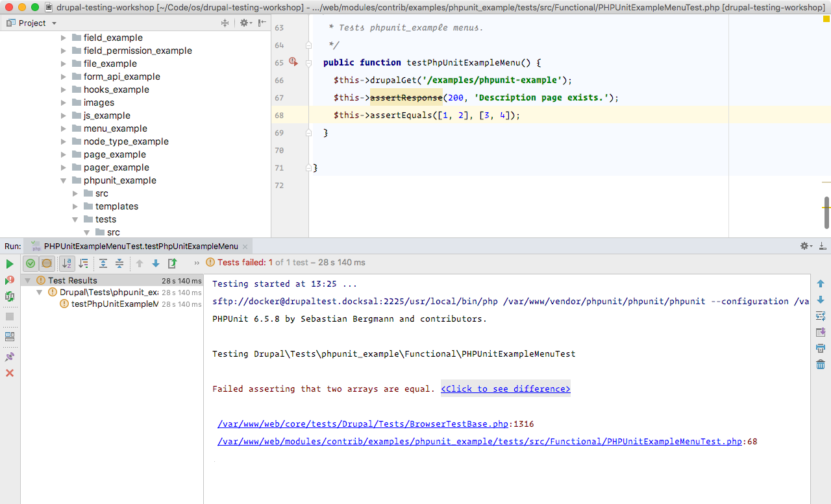
Task: Select the PHPUnitExampleMenuTest run tab
Action: click(x=140, y=246)
